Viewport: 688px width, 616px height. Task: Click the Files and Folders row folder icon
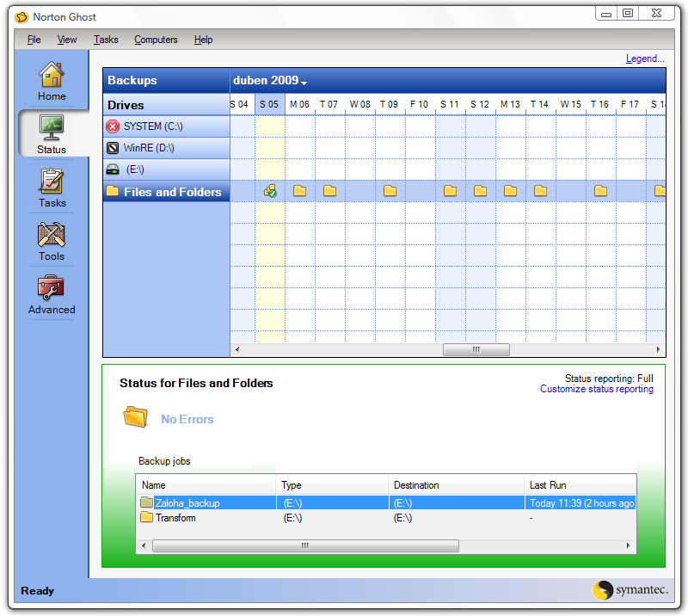113,192
